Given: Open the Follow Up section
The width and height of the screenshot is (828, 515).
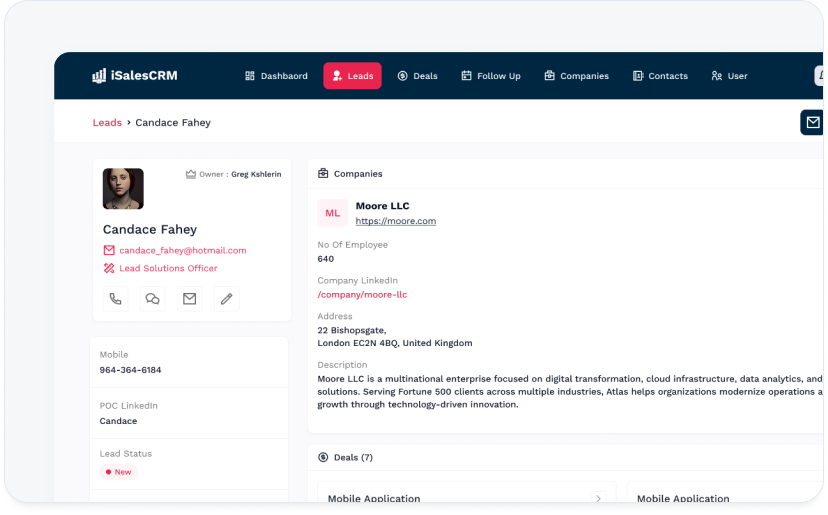Looking at the screenshot, I should [x=491, y=76].
